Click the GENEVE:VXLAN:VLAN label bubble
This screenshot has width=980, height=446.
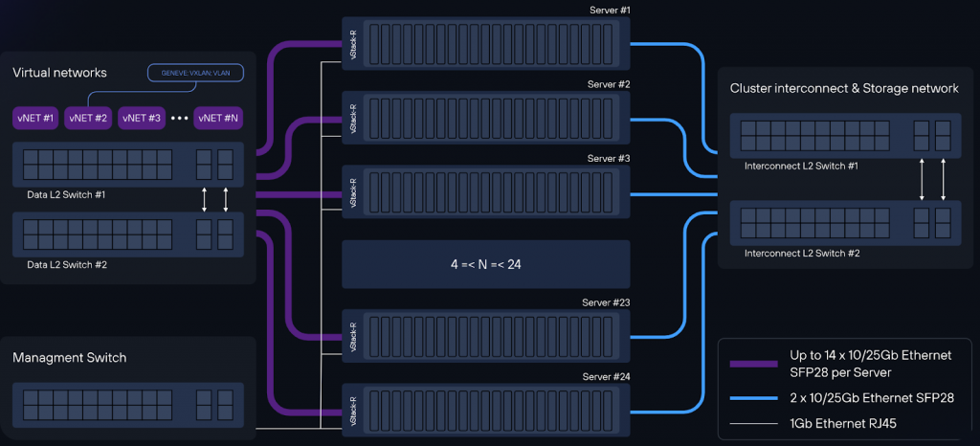(x=195, y=73)
